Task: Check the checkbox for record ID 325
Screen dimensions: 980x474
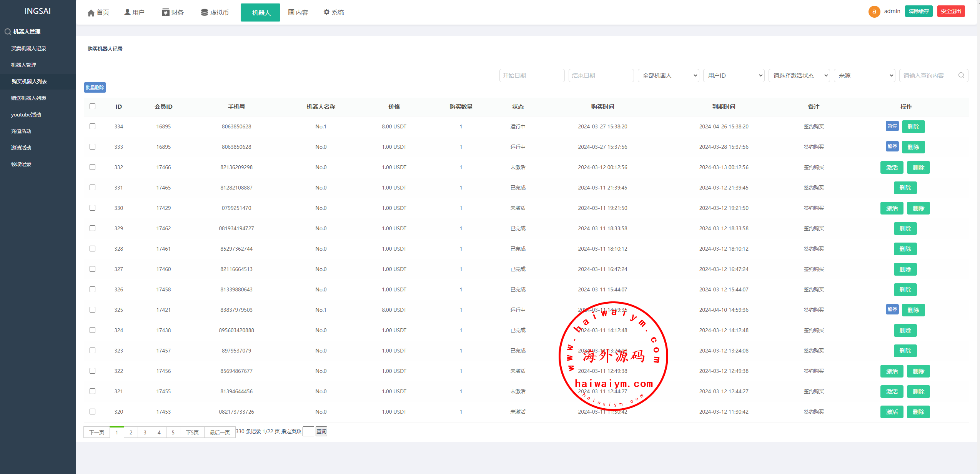Action: coord(92,310)
